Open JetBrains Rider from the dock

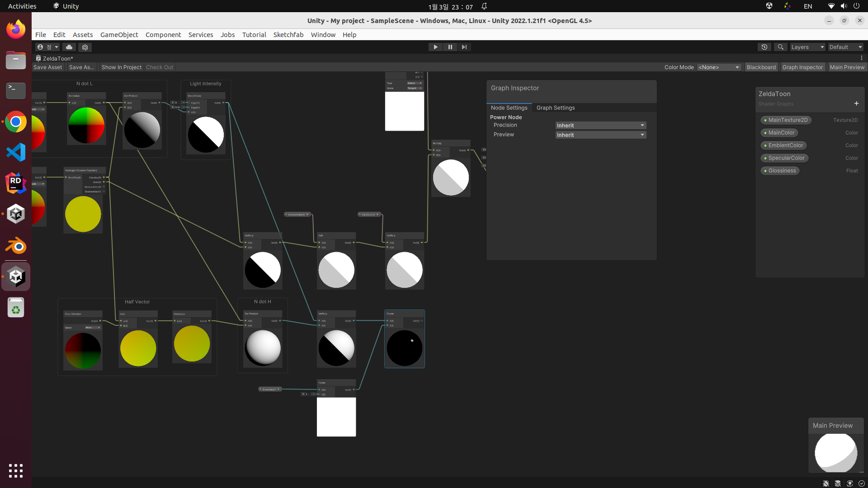pyautogui.click(x=16, y=183)
